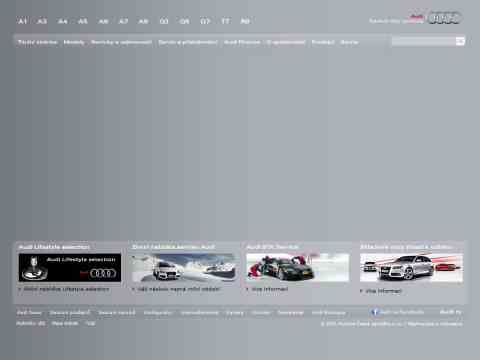
Task: Open the Audi Finance menu item
Action: click(x=242, y=42)
